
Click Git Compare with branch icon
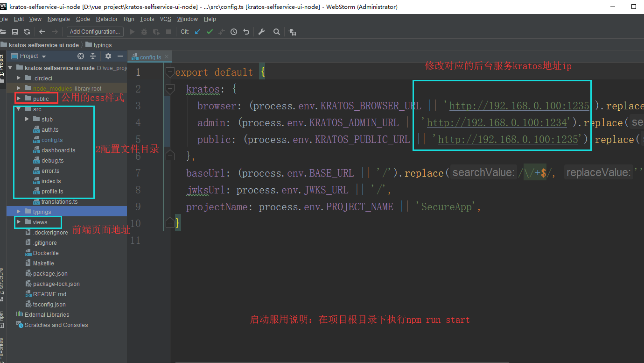click(x=222, y=32)
